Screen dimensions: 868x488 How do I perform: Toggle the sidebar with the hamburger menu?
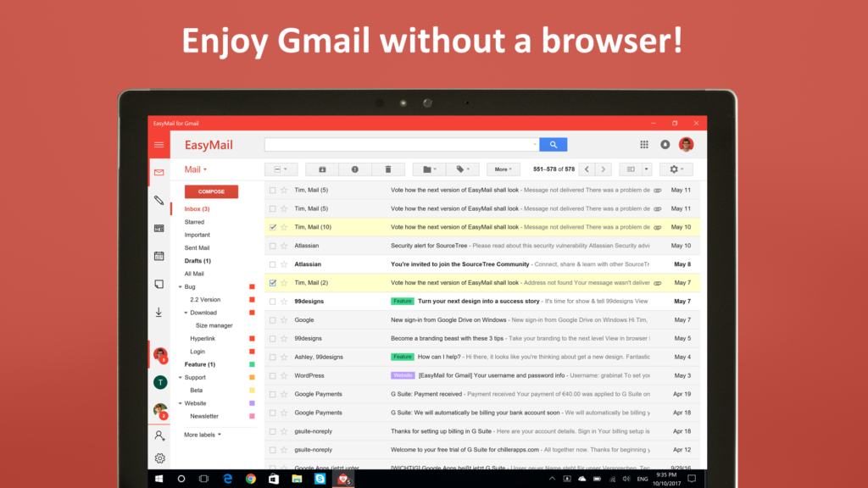[159, 144]
